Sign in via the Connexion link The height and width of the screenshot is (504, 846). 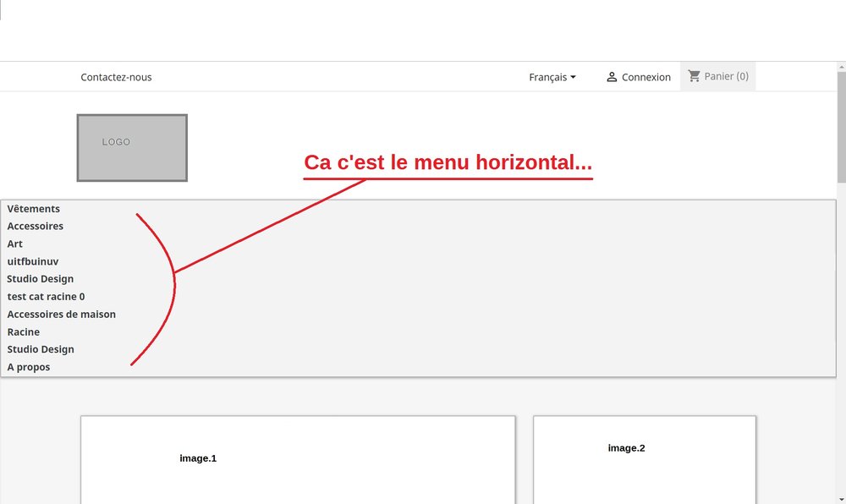coord(645,76)
